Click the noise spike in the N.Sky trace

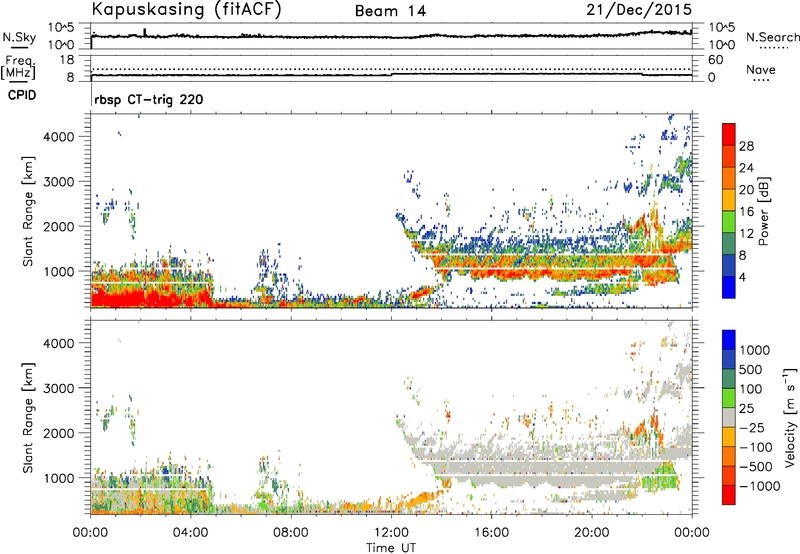tap(145, 32)
